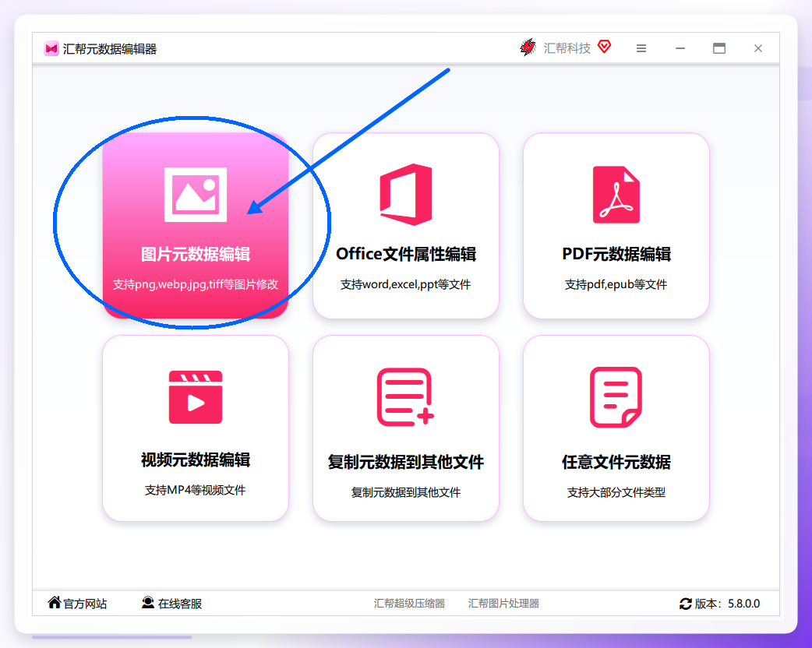Open 汇帮超级压缩器 link
812x648 pixels.
[x=409, y=604]
